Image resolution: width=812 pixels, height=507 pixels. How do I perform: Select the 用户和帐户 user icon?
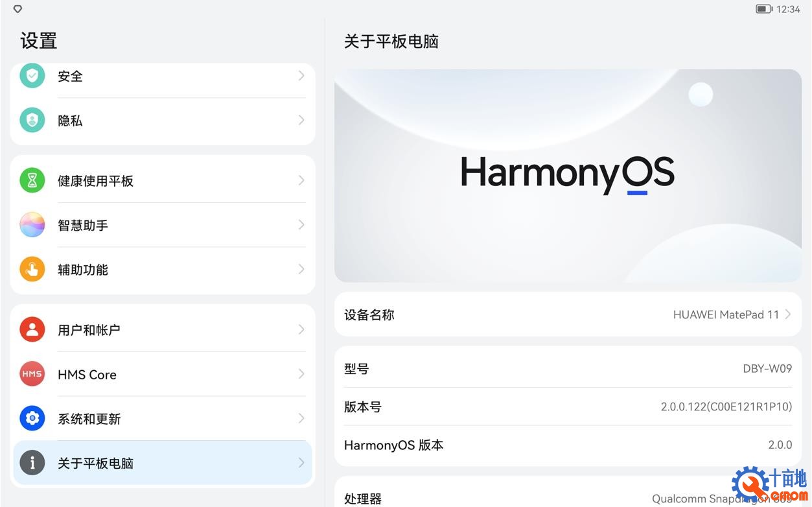coord(32,329)
